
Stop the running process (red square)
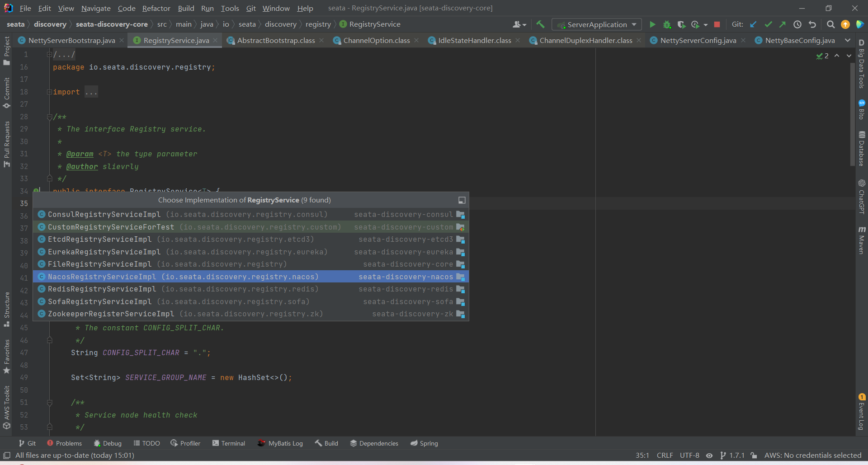pos(717,24)
